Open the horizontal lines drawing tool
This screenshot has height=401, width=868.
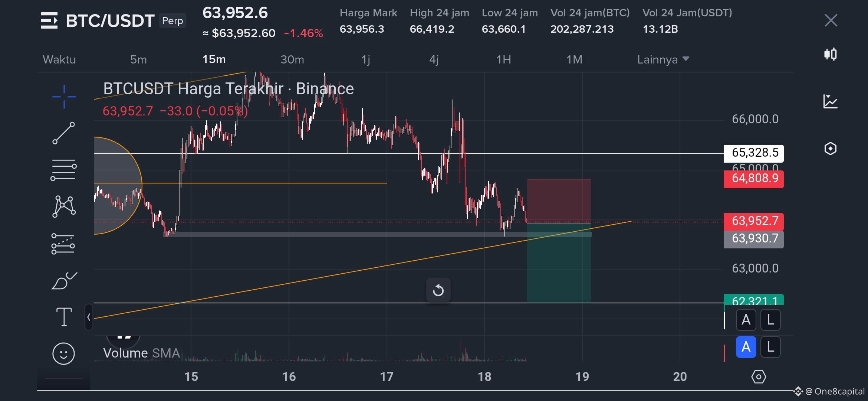coord(64,170)
